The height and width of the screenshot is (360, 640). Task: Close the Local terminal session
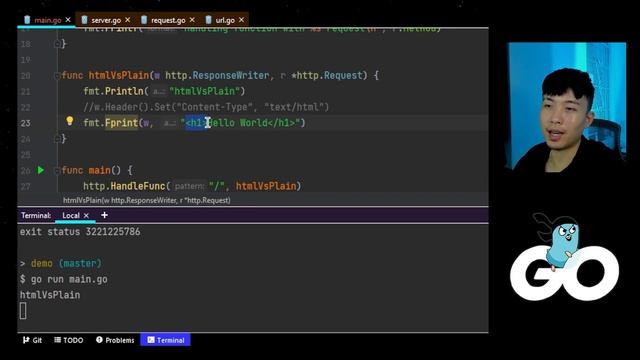coord(86,216)
